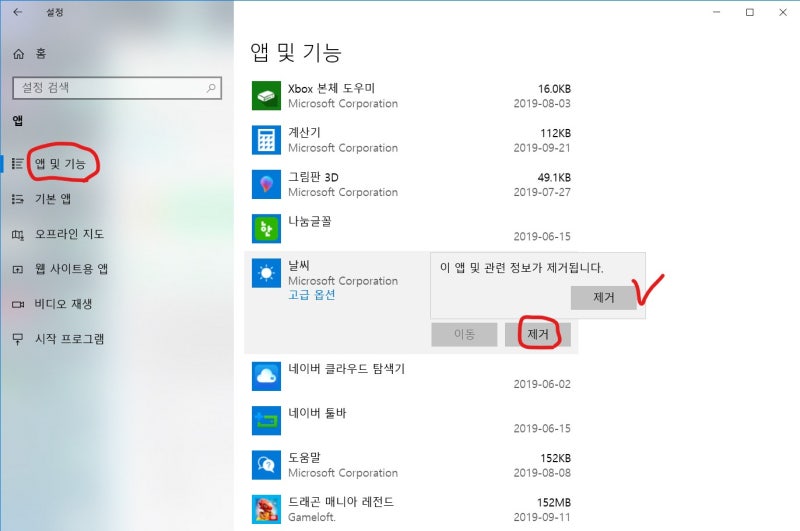Select the Xbox 본체 도우미 app icon
The width and height of the screenshot is (800, 531).
[266, 95]
